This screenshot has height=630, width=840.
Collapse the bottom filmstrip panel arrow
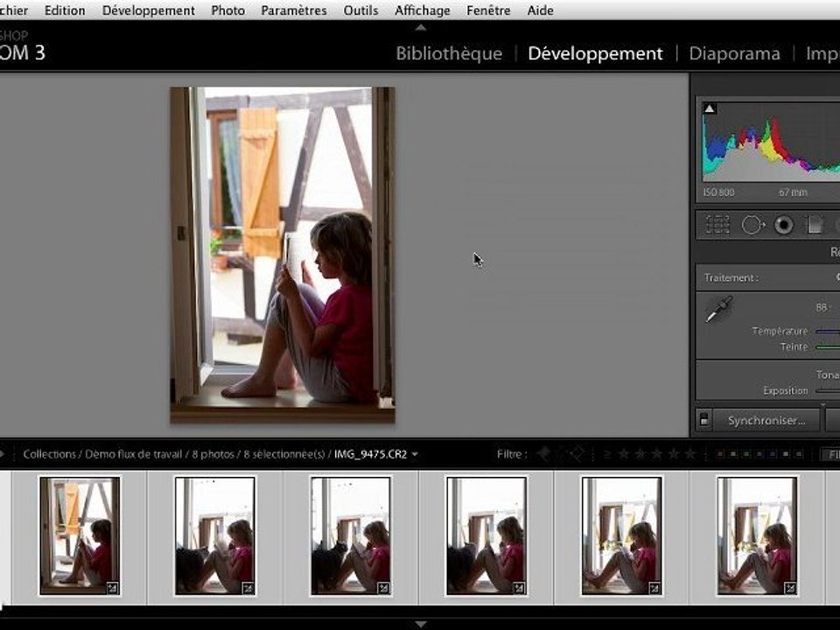pos(421,624)
